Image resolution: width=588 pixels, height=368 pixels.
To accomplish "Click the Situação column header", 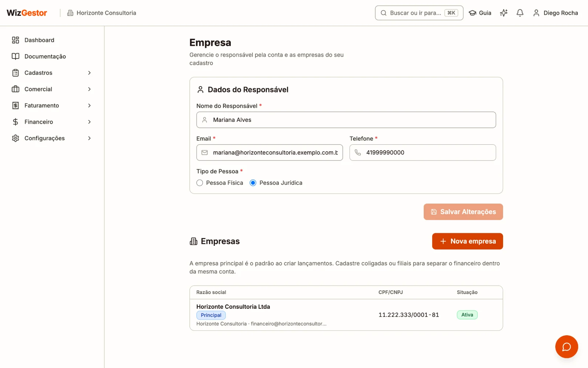I will pyautogui.click(x=467, y=293).
